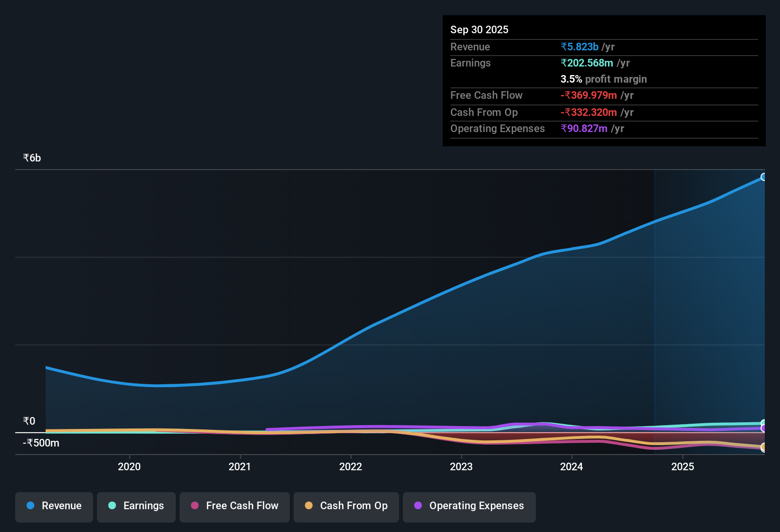Click the orange Cash From Op dot icon
The height and width of the screenshot is (532, 780).
[309, 505]
